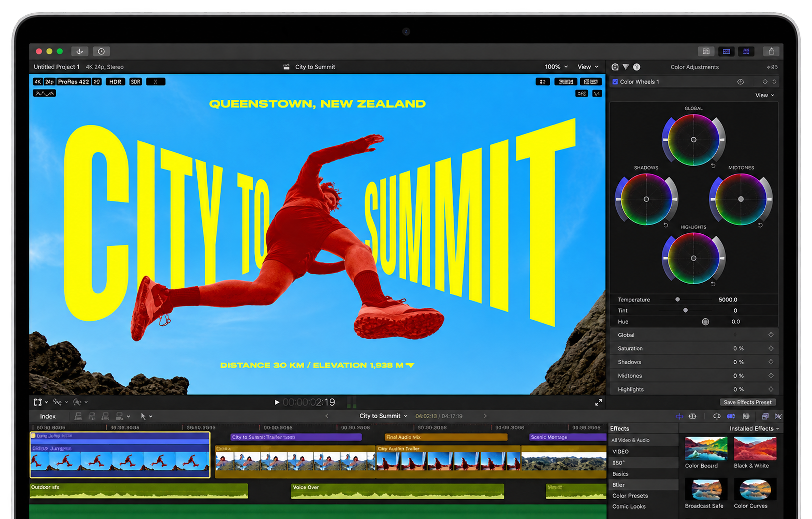
Task: Open the 100% zoom dropdown
Action: pyautogui.click(x=556, y=67)
